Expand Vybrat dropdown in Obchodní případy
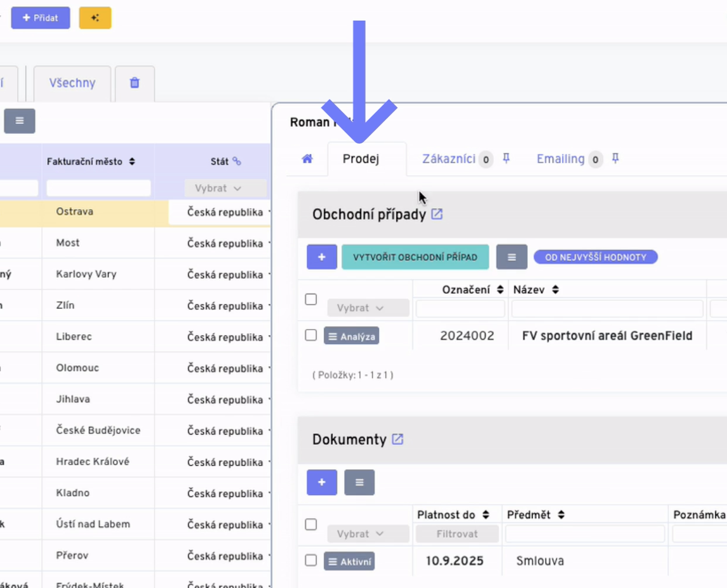Screen dimensions: 727x588 tap(368, 308)
